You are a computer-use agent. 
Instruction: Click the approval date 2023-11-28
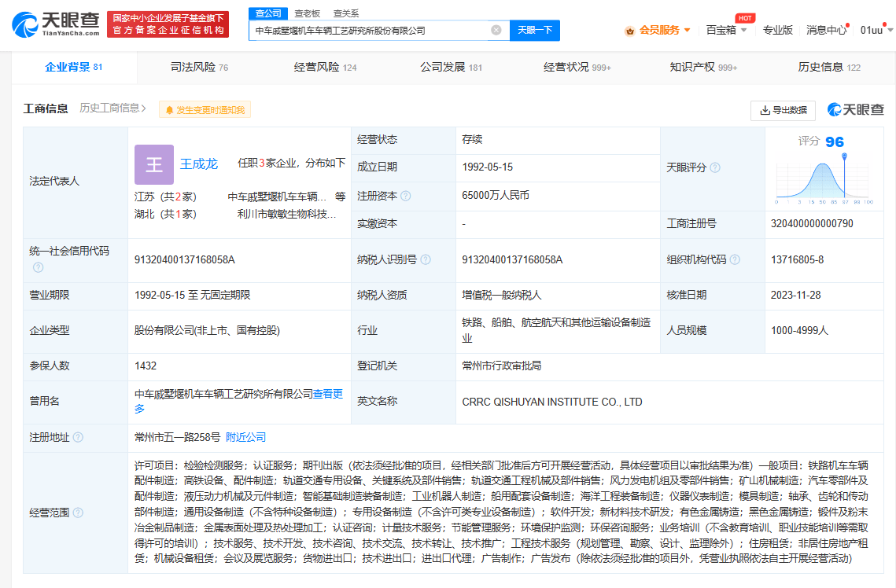(x=795, y=295)
